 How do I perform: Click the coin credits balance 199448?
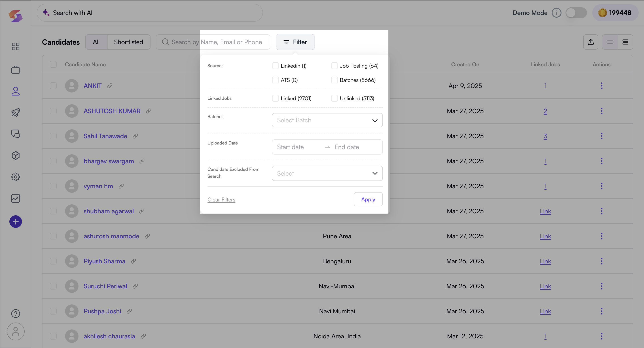tap(615, 13)
